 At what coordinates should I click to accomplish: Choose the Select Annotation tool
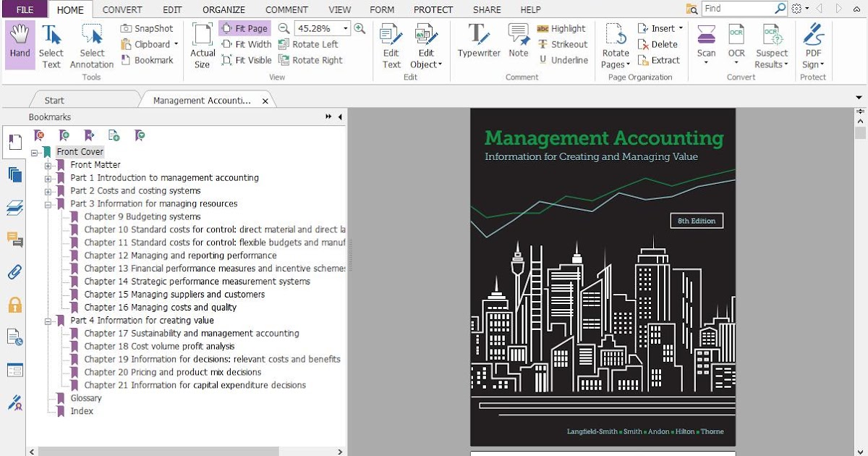[92, 46]
